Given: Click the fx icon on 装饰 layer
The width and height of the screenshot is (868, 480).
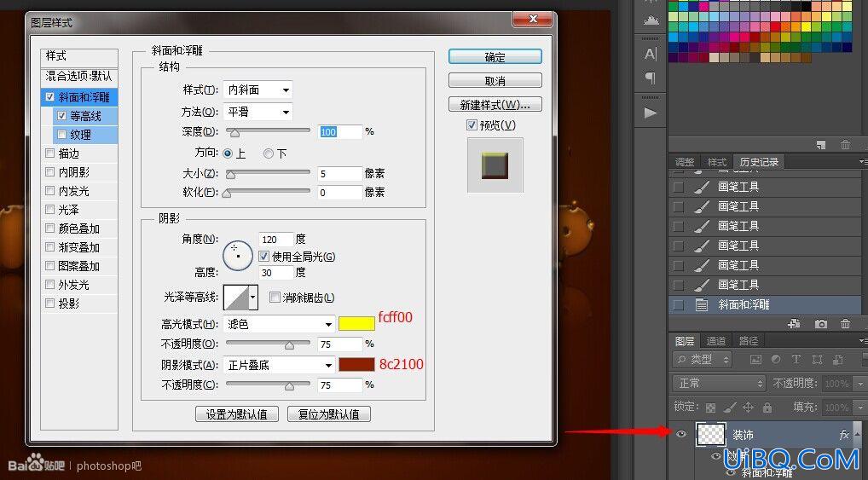Looking at the screenshot, I should click(x=844, y=435).
